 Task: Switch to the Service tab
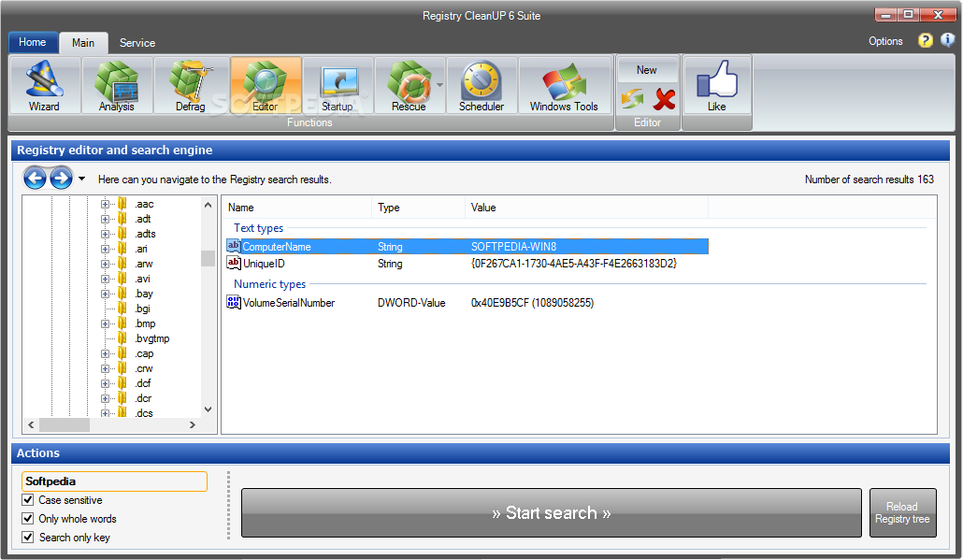pyautogui.click(x=137, y=43)
